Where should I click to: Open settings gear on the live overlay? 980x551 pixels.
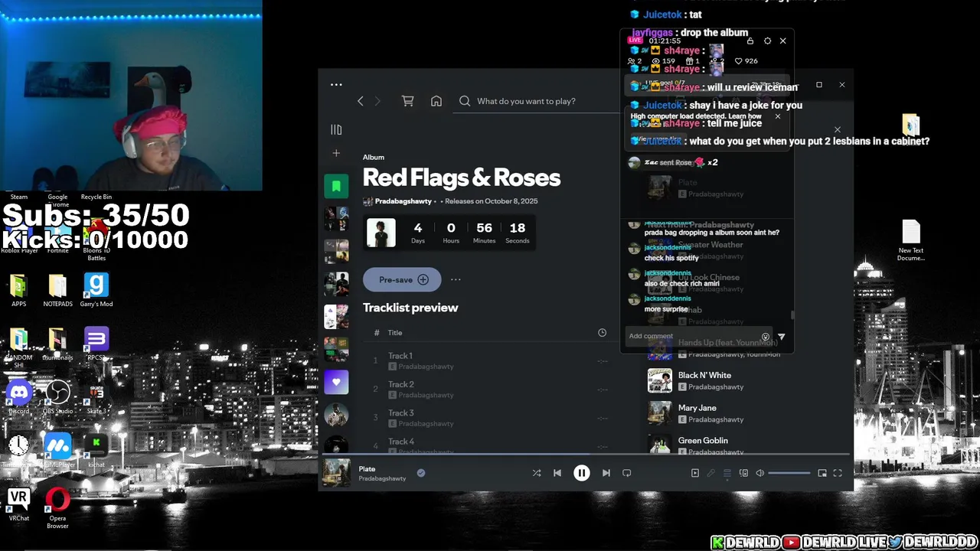pos(767,41)
